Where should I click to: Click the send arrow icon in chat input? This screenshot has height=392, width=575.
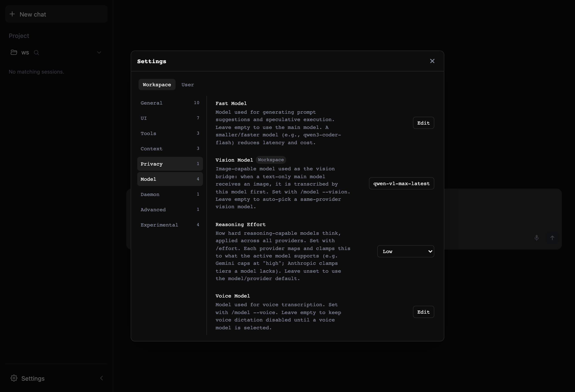point(552,238)
